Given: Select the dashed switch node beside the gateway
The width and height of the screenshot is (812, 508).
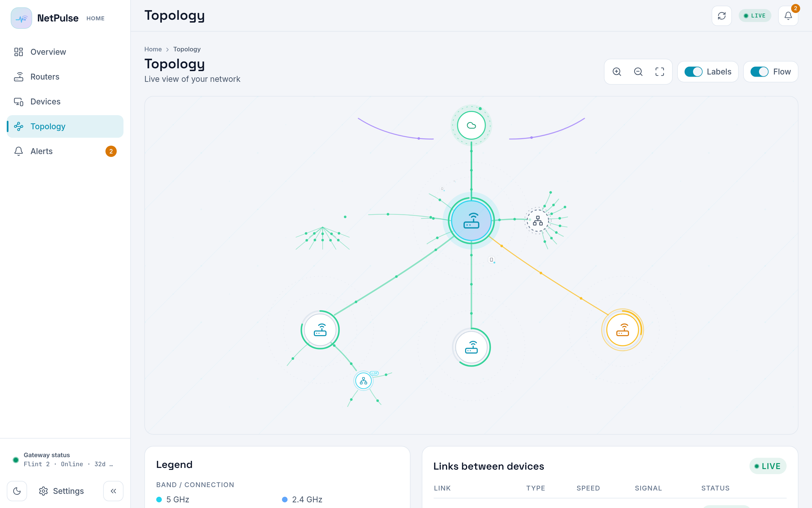Looking at the screenshot, I should (538, 221).
